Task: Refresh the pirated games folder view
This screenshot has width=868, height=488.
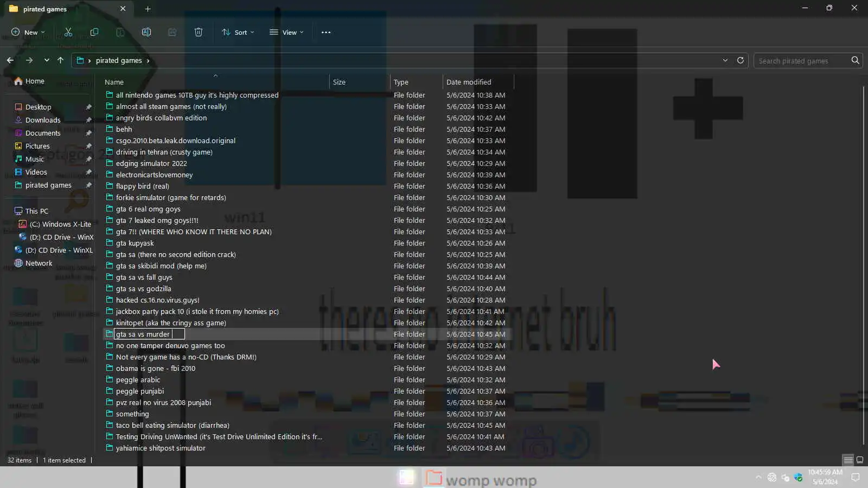Action: click(x=741, y=60)
